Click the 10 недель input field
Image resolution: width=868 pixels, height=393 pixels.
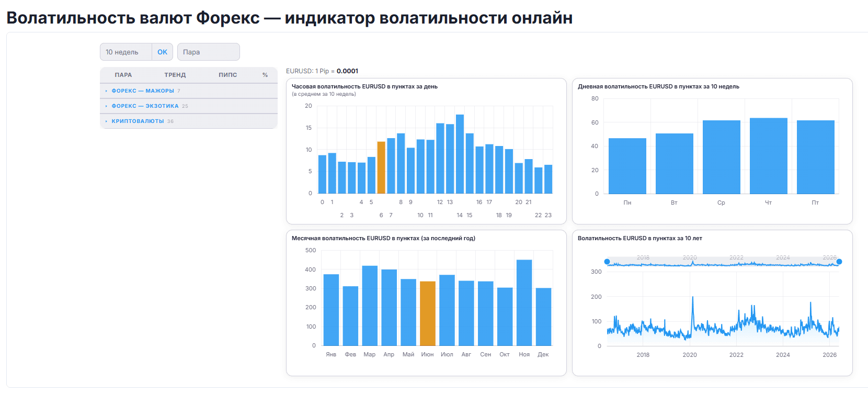pos(126,52)
